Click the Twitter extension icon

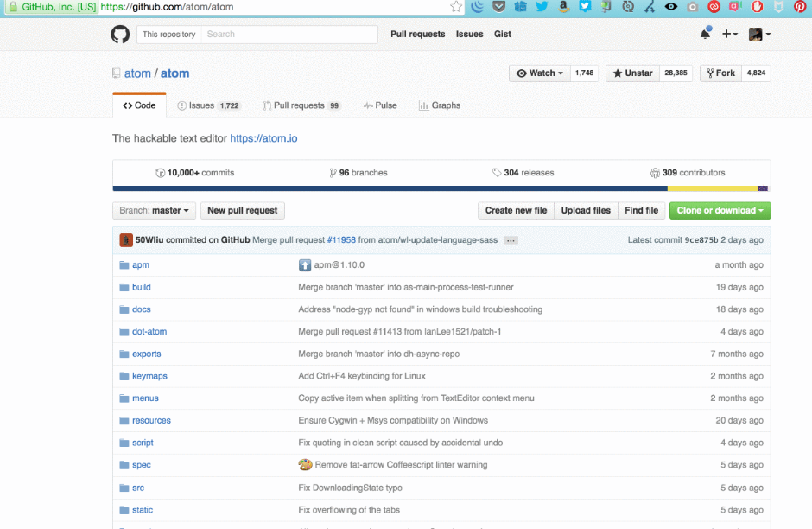tap(542, 7)
